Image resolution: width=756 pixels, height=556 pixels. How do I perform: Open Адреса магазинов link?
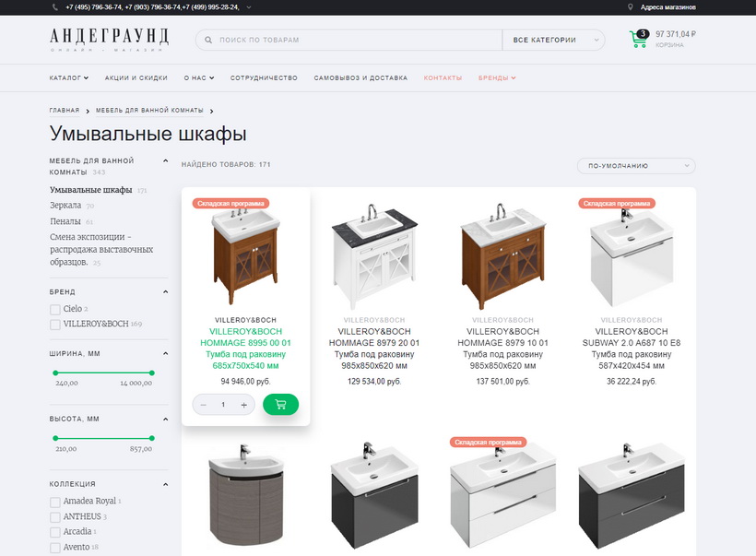tap(667, 7)
